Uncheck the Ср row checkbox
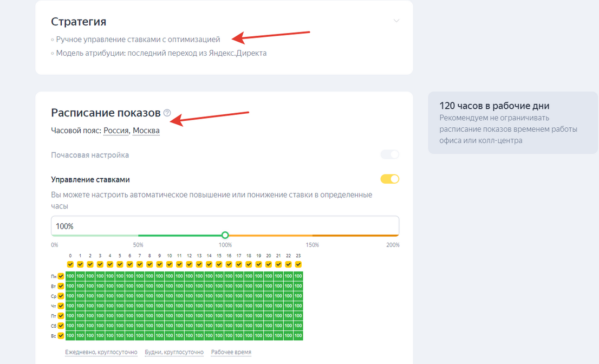Screen dimensions: 599x364 [61, 296]
